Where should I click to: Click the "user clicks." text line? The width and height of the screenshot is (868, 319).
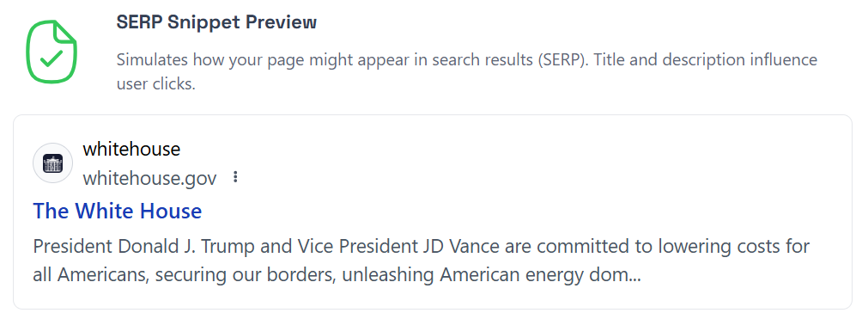click(x=156, y=85)
